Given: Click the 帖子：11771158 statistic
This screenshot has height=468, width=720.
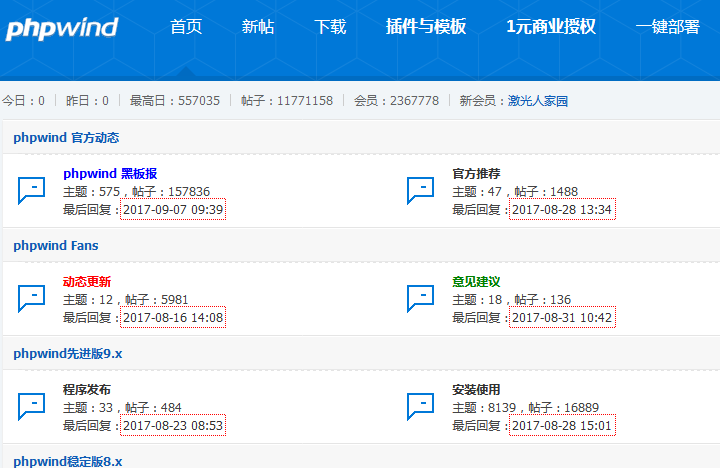Looking at the screenshot, I should [x=287, y=101].
